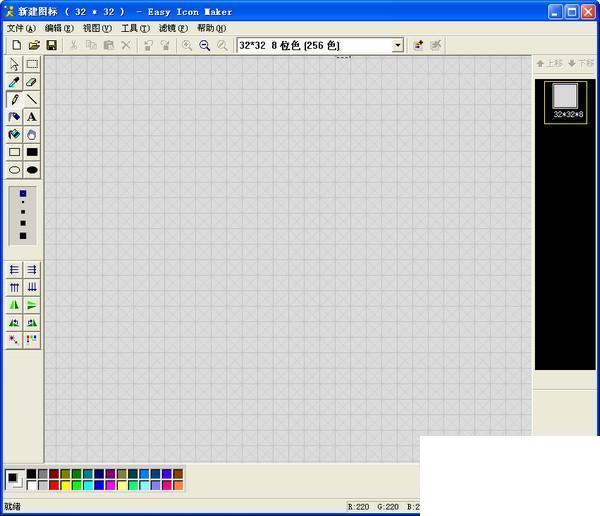Open the 文件 (File) menu

coord(21,28)
